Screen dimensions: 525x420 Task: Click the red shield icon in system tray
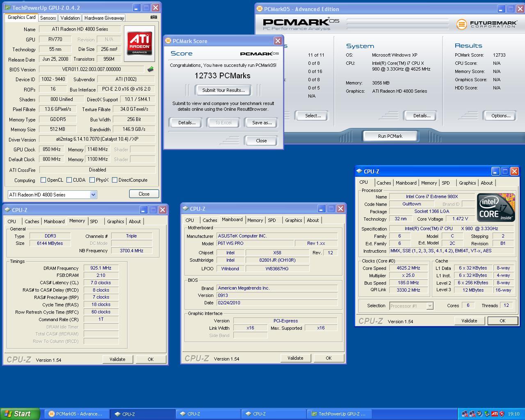[502, 414]
